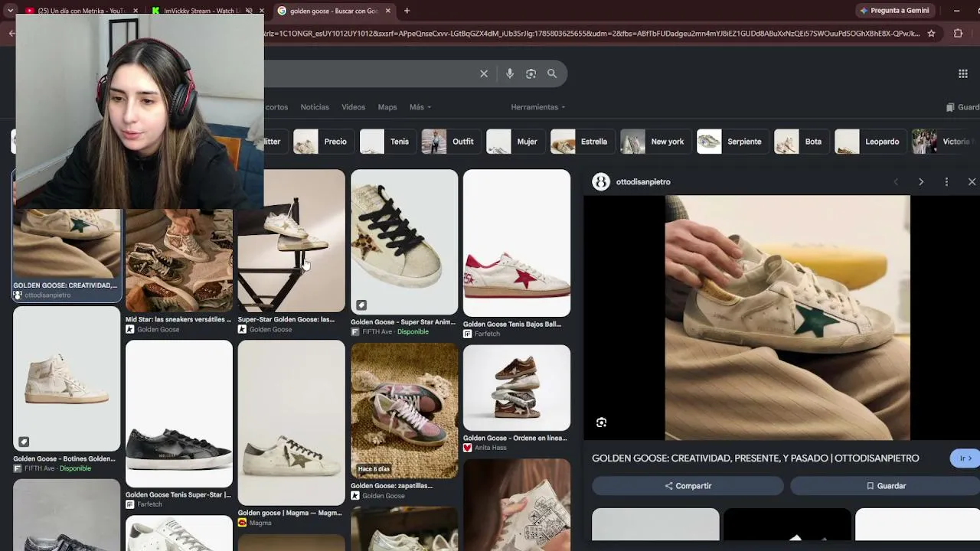Switch to the Videos results tab

(353, 107)
